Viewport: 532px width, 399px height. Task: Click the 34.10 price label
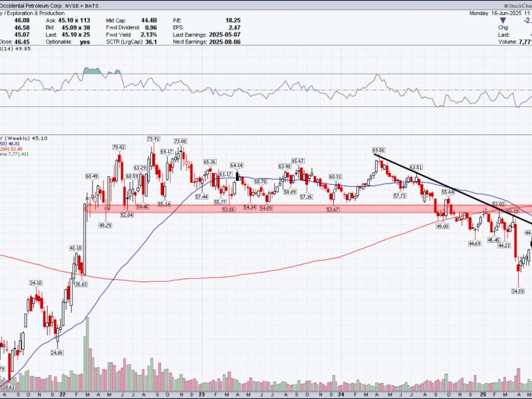[x=36, y=283]
